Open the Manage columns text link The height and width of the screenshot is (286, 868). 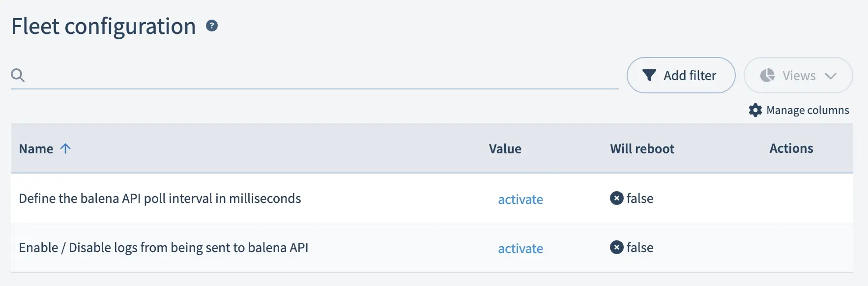click(808, 110)
